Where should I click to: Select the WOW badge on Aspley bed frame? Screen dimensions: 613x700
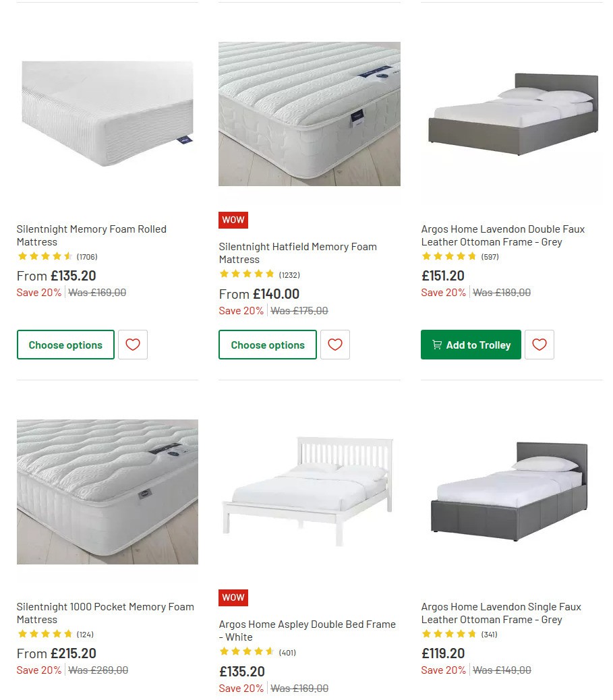click(x=233, y=597)
